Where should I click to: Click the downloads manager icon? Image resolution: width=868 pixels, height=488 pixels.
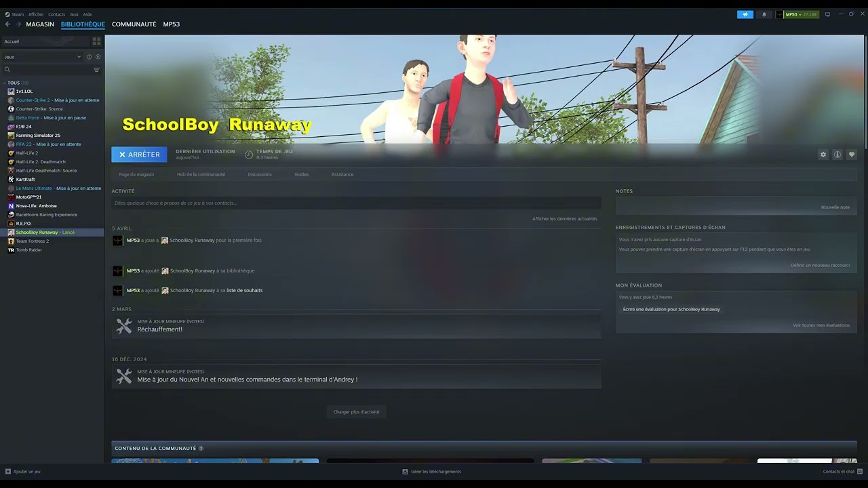point(405,472)
